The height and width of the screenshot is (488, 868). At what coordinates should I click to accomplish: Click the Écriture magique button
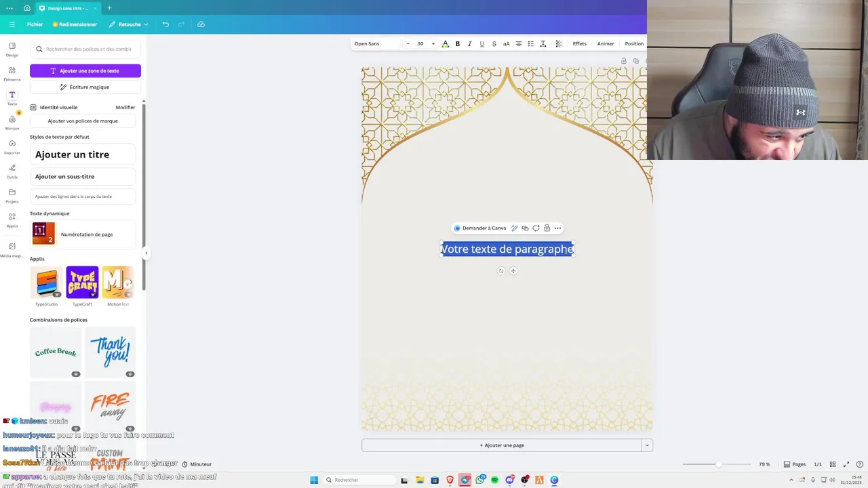pyautogui.click(x=85, y=87)
